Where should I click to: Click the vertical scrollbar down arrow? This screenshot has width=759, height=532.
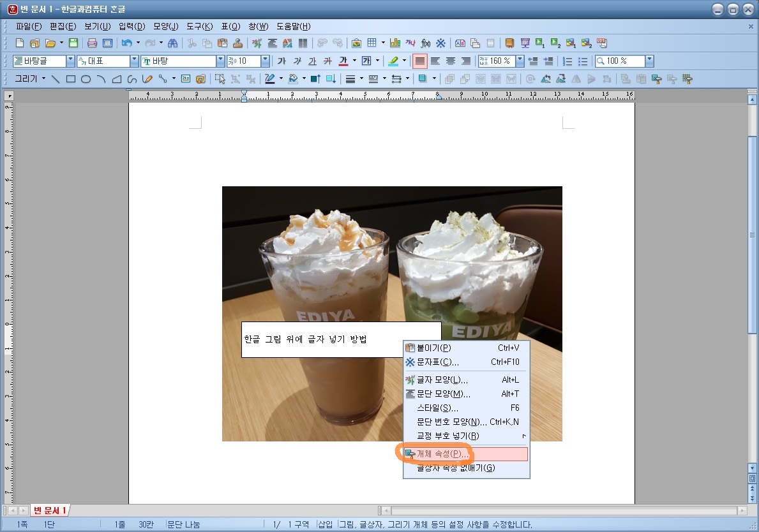point(752,468)
